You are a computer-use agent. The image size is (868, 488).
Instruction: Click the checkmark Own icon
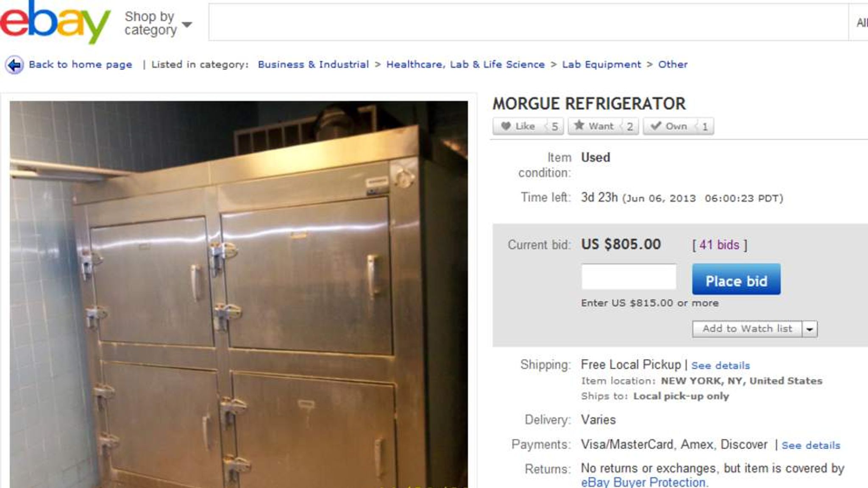656,126
